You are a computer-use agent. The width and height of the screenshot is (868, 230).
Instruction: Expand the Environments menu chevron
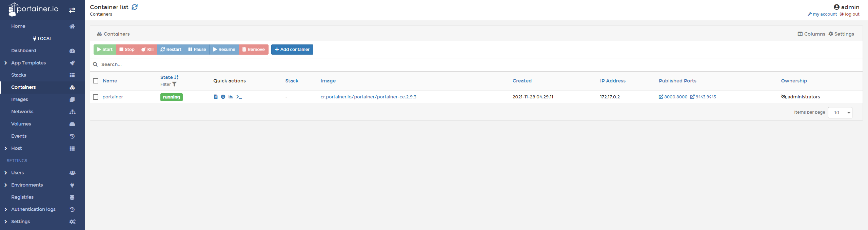coord(6,185)
